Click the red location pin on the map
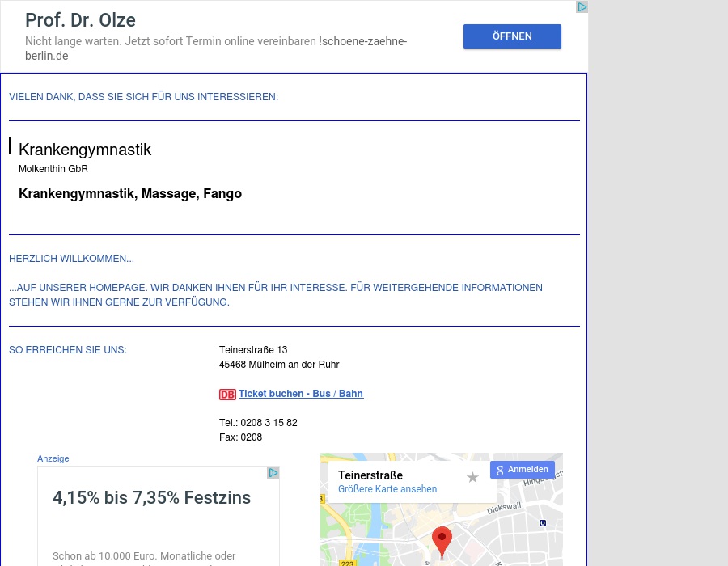 tap(442, 540)
